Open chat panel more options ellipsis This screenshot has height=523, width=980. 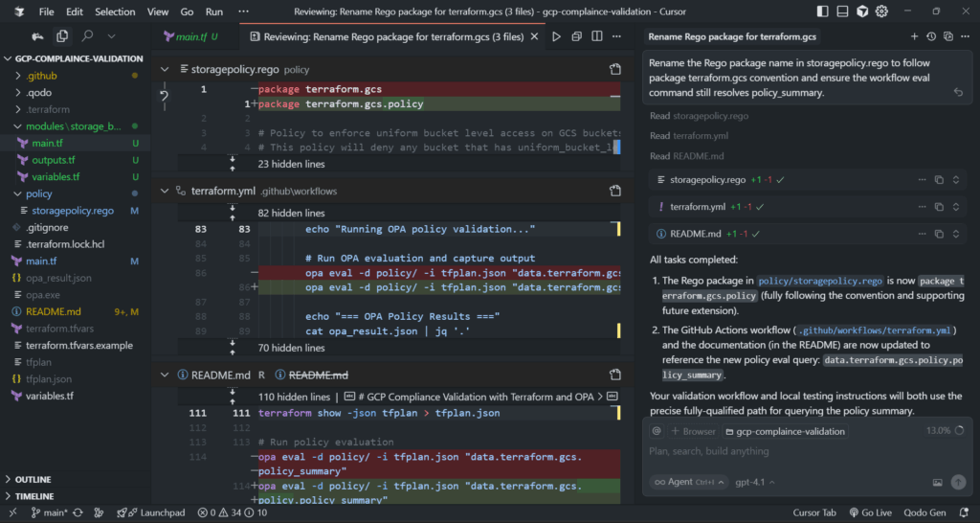966,37
